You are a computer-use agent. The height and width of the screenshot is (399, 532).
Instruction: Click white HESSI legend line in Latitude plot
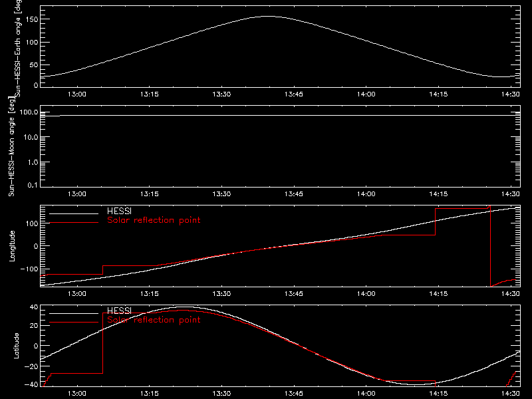(74, 313)
